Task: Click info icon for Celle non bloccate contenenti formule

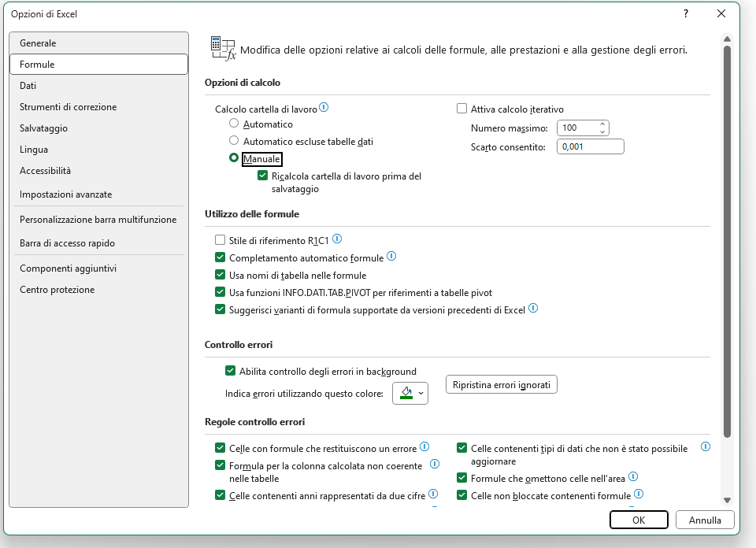Action: click(639, 494)
